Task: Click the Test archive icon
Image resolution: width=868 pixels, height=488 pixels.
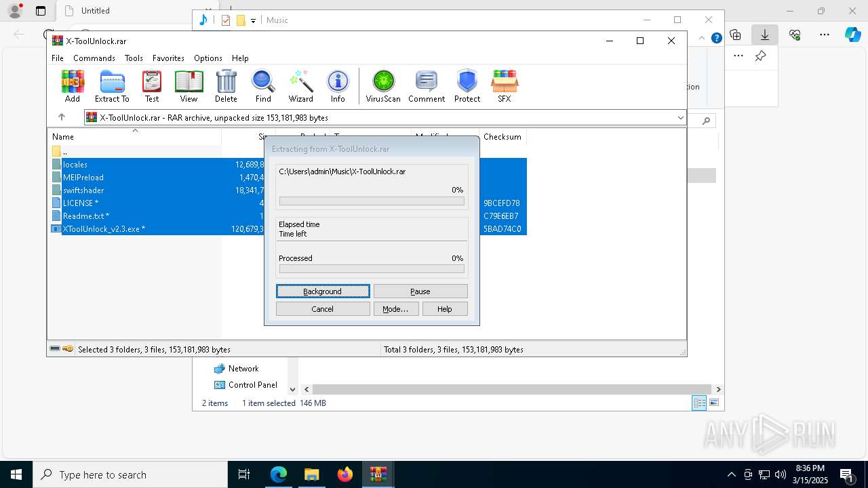Action: point(152,86)
